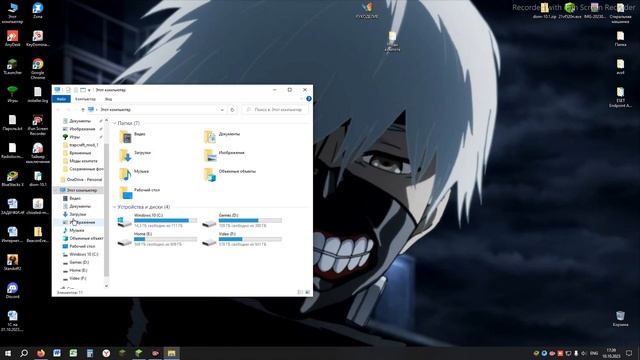
Task: Click the Windows 10 (C:) usage bar
Action: pos(165,220)
